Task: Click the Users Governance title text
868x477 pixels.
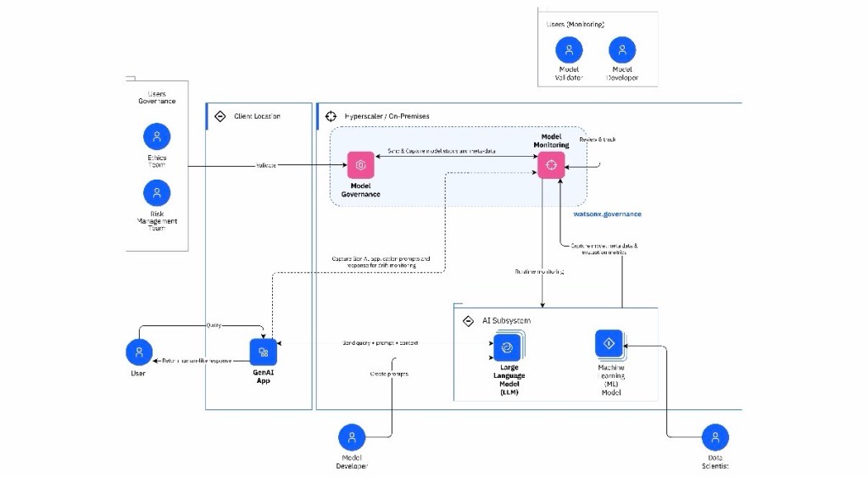Action: pos(157,97)
